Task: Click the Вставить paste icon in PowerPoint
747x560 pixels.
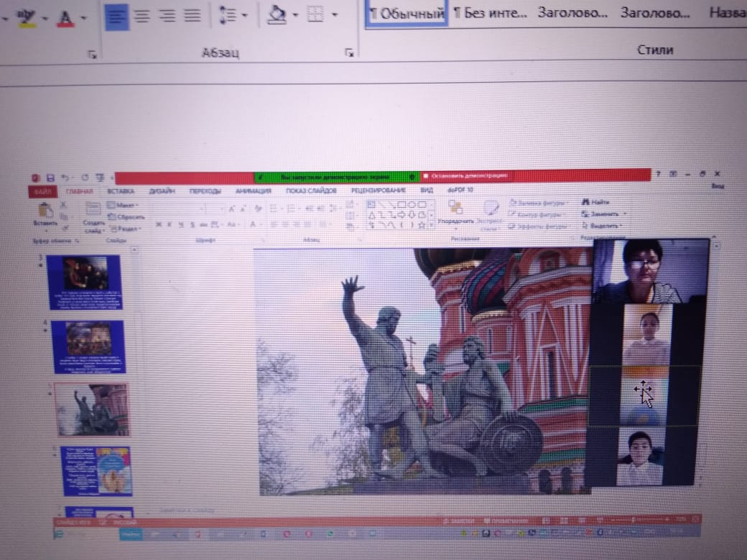Action: 45,212
